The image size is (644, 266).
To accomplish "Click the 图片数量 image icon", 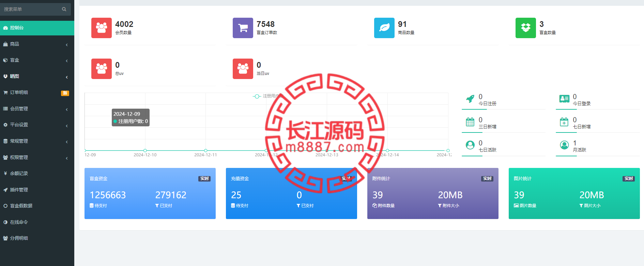I will (x=516, y=206).
